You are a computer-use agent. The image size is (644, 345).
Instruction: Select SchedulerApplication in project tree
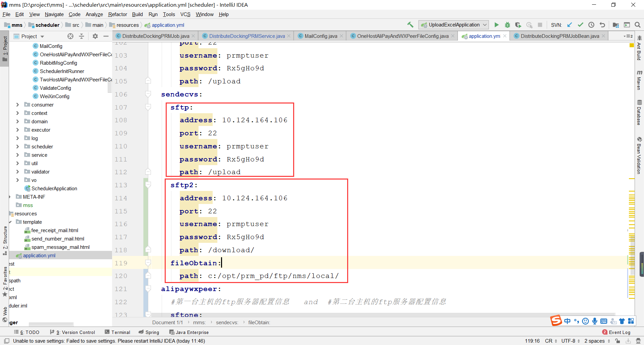point(54,189)
